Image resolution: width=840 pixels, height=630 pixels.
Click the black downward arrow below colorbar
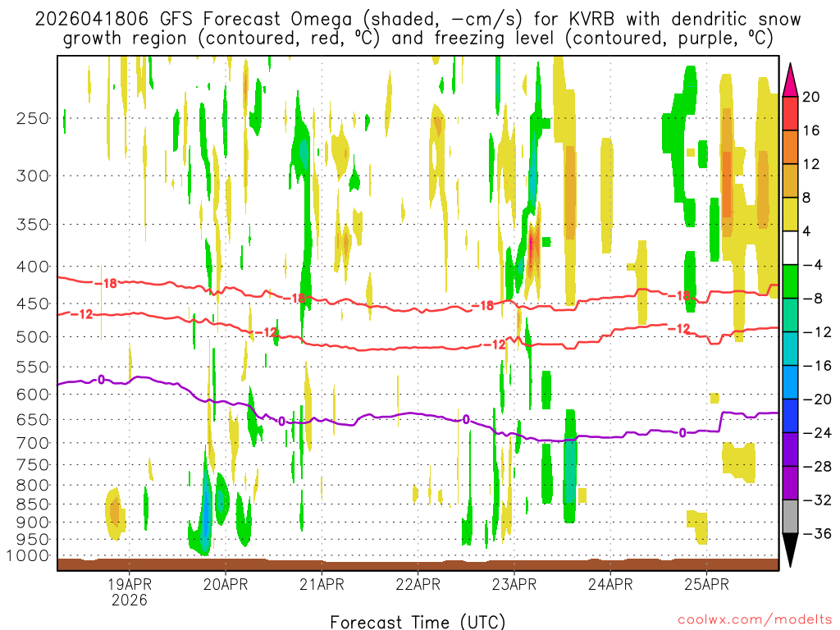point(790,550)
